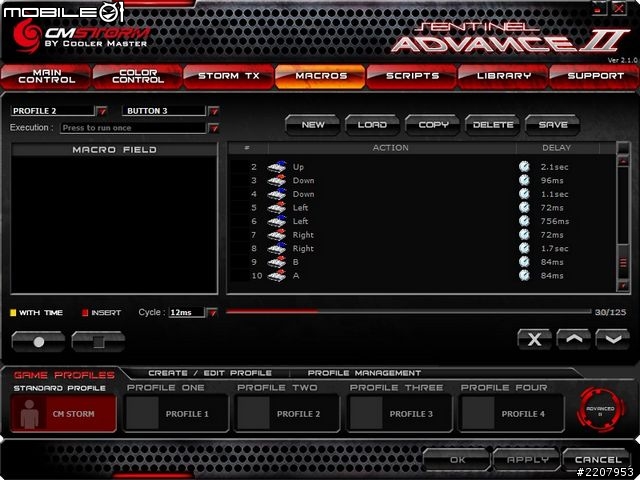Select the 756ms delay value
This screenshot has height=480, width=640.
click(x=555, y=221)
